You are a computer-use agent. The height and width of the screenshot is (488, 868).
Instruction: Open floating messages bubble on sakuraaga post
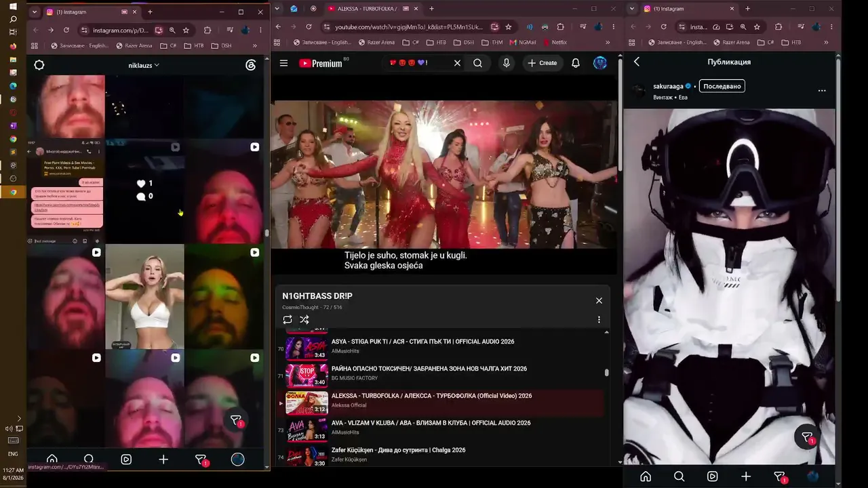pyautogui.click(x=807, y=437)
